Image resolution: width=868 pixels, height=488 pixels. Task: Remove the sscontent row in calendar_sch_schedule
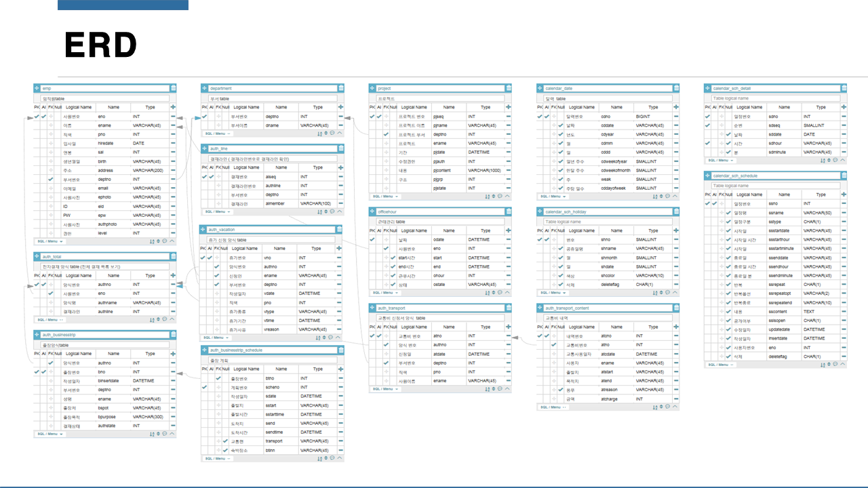click(x=844, y=311)
